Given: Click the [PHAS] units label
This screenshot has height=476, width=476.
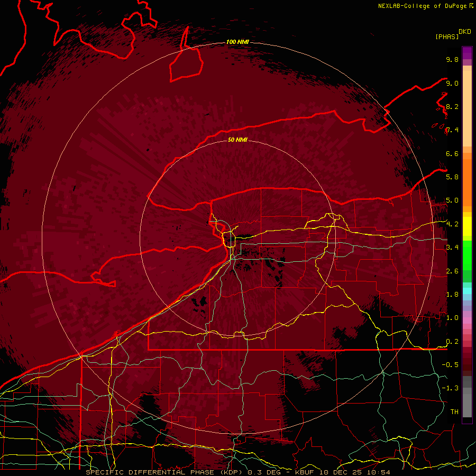Looking at the screenshot, I should coord(447,36).
